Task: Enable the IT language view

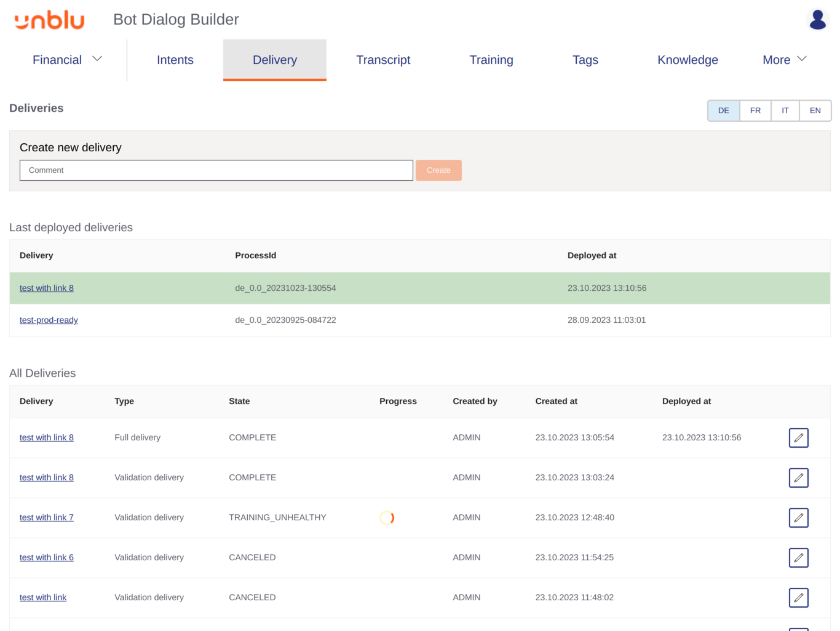Action: pyautogui.click(x=785, y=110)
